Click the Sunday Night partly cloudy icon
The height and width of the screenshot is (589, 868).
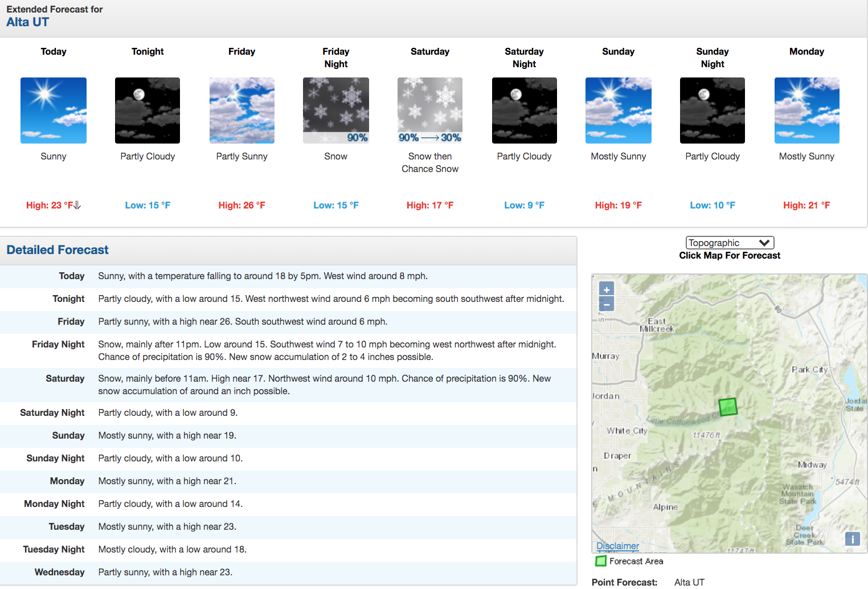point(713,111)
